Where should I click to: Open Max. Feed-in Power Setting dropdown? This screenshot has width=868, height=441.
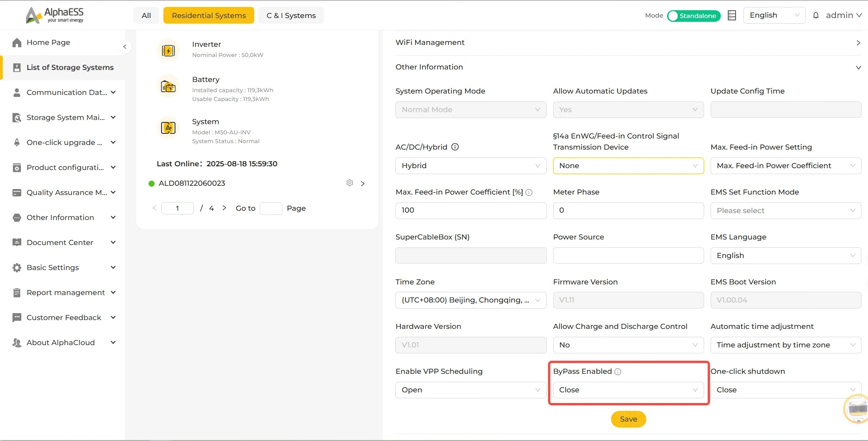[786, 166]
